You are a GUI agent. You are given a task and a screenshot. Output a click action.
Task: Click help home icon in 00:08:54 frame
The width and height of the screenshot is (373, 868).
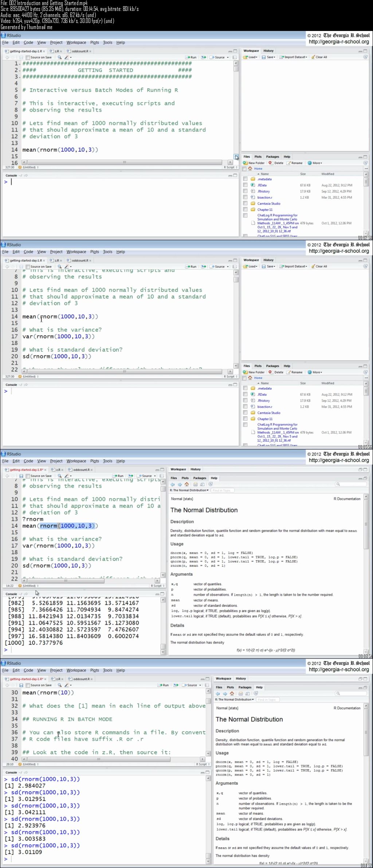click(x=186, y=484)
